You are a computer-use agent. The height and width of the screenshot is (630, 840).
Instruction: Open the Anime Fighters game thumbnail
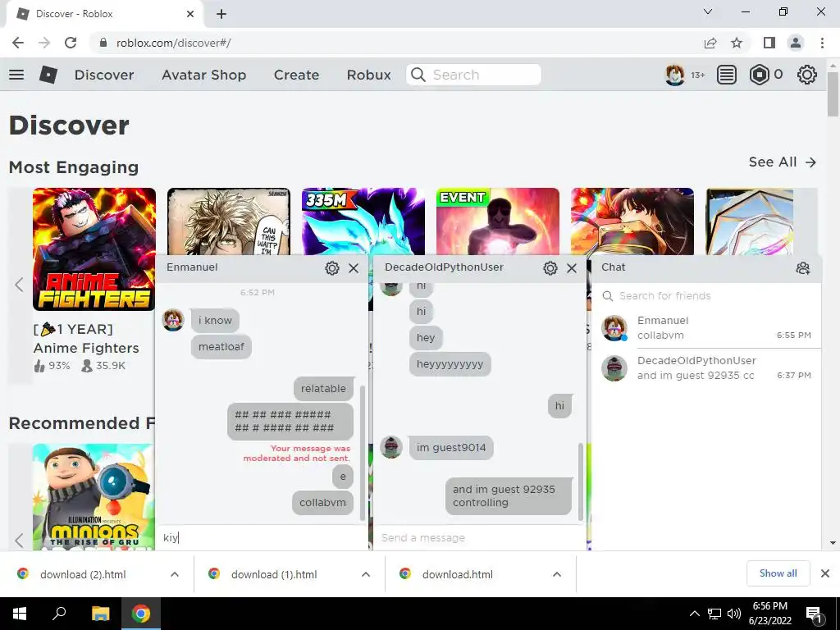[x=94, y=249]
